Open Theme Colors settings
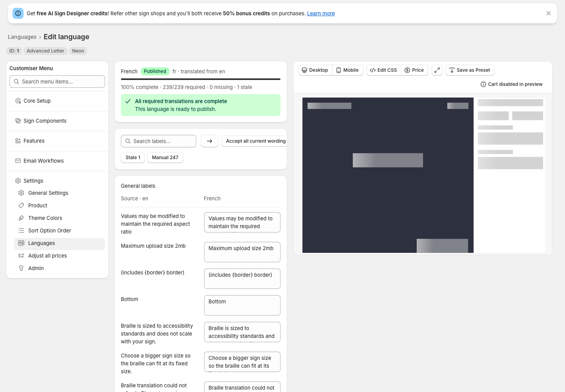The width and height of the screenshot is (565, 392). point(60,218)
